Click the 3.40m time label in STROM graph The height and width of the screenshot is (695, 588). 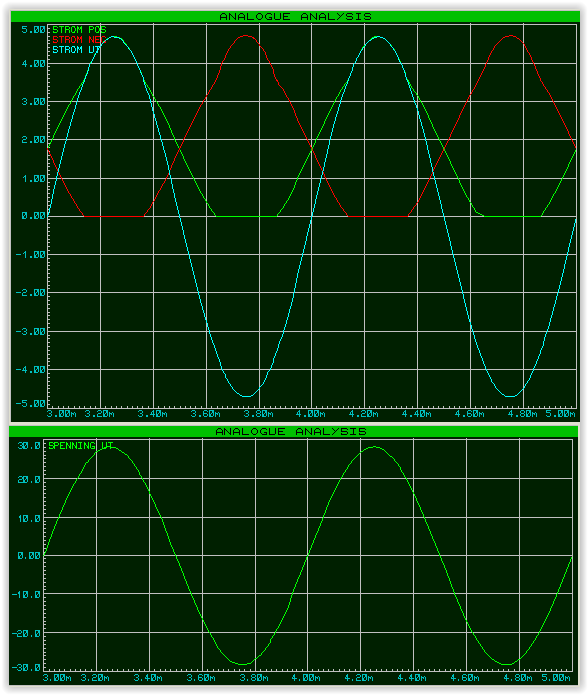[152, 414]
